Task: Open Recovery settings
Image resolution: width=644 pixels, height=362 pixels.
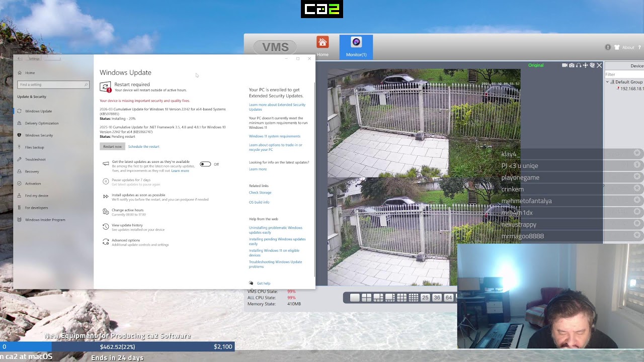Action: point(32,171)
